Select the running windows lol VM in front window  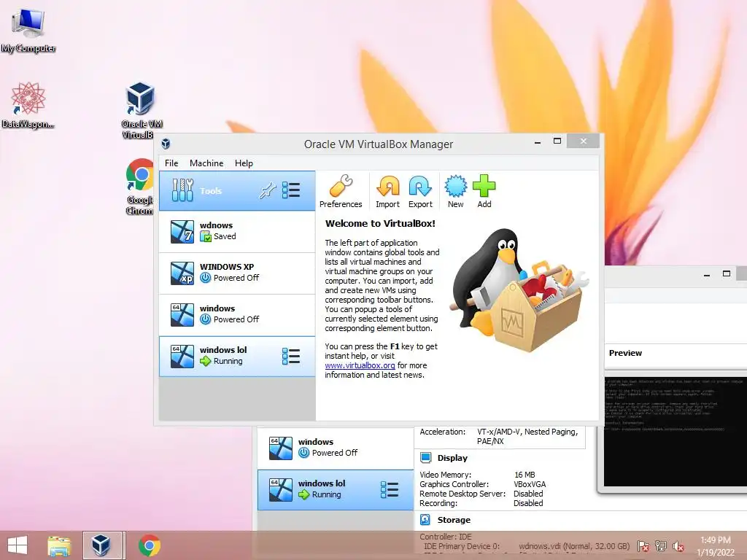[x=237, y=356]
